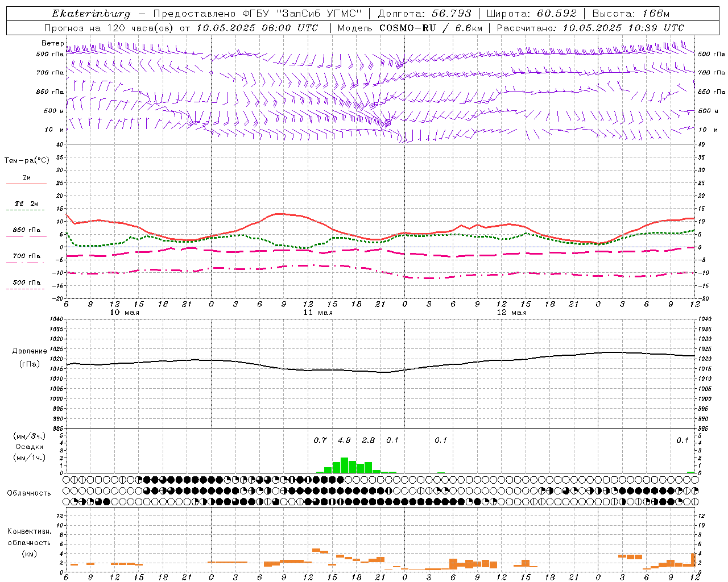
Task: Click the 500 гПа entry in temperature legend
Action: (x=27, y=282)
